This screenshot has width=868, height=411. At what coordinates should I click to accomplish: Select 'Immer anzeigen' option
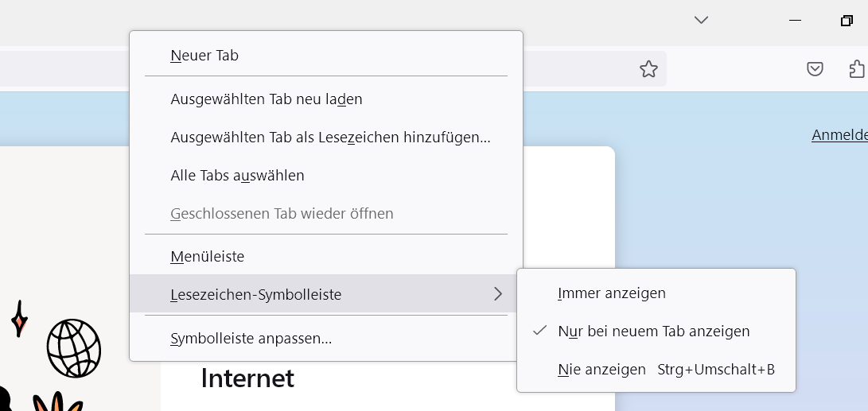612,293
